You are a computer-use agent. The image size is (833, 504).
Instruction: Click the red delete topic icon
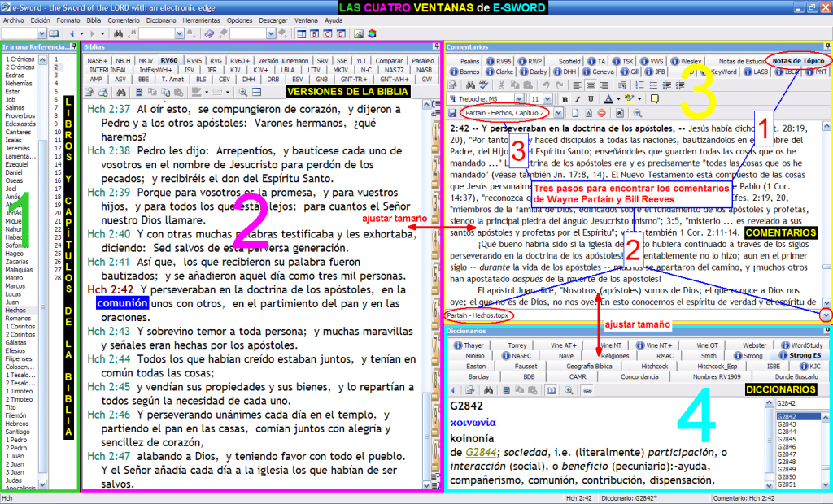click(x=601, y=111)
